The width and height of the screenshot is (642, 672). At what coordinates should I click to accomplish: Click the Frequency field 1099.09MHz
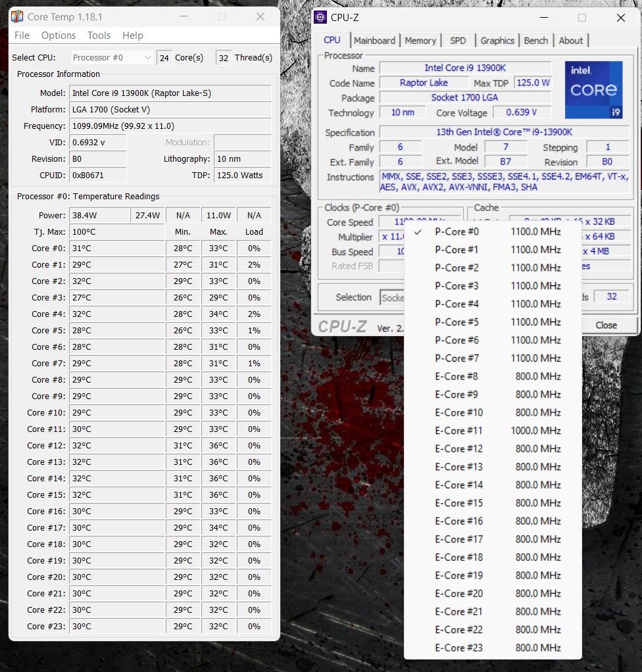[170, 126]
